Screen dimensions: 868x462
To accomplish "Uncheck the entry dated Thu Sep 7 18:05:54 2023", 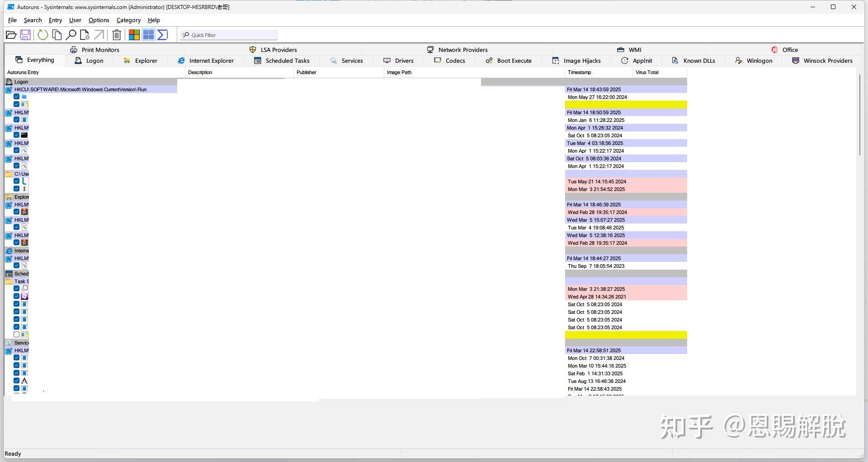I will (x=17, y=266).
